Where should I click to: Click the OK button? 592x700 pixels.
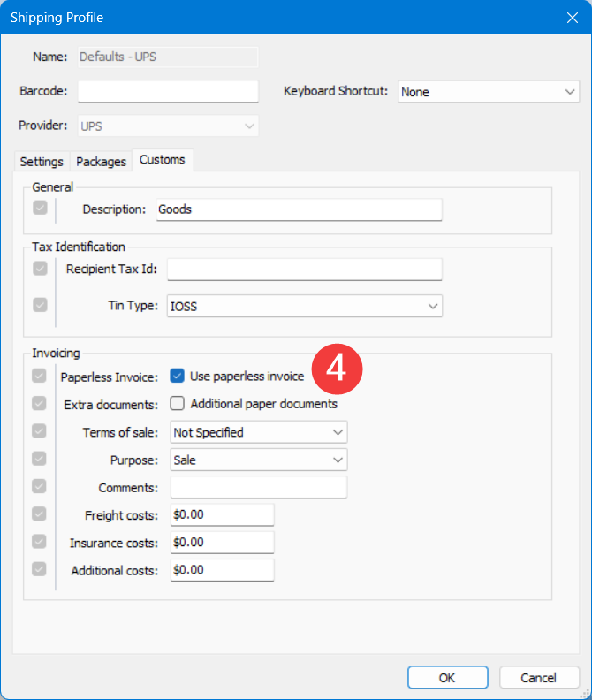point(447,678)
